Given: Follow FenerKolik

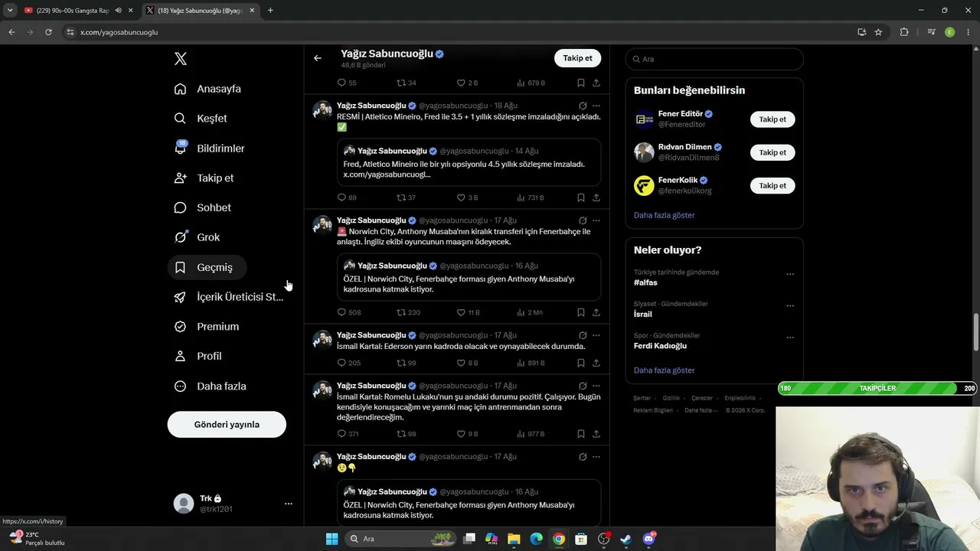Looking at the screenshot, I should 773,185.
